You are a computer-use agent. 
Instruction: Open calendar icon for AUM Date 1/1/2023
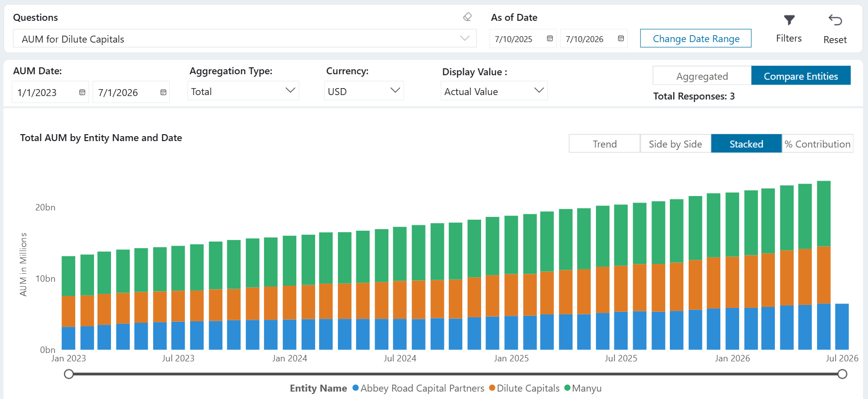(82, 93)
